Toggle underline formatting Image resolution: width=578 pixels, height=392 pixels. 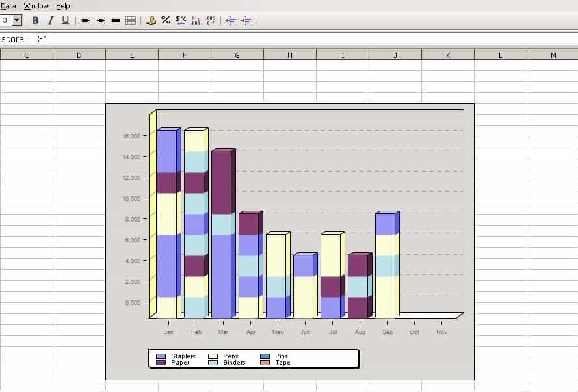pyautogui.click(x=65, y=20)
